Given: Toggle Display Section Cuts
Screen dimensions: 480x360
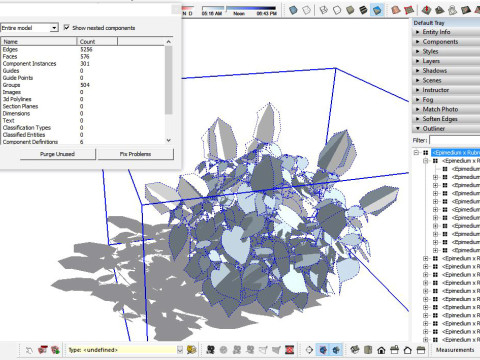Looking at the screenshot, I should click(336, 350).
